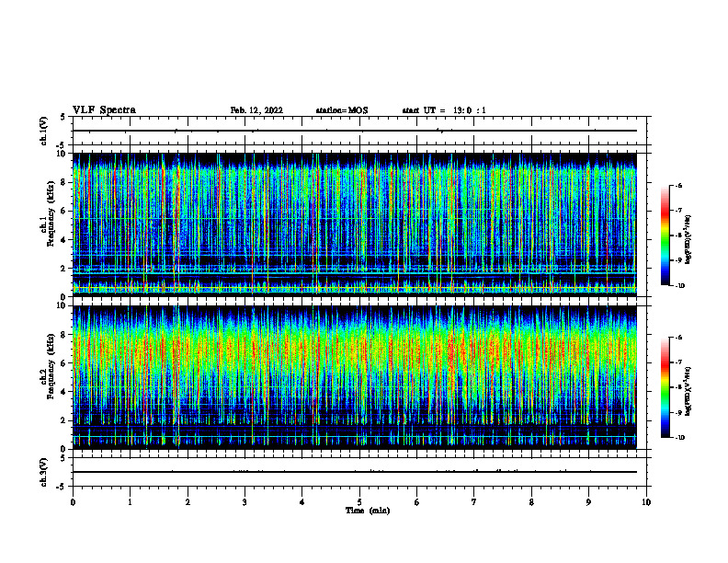The image size is (728, 563).
Task: Click ch.1 "Frequency (kHz)" axis label
Action: [x=51, y=212]
